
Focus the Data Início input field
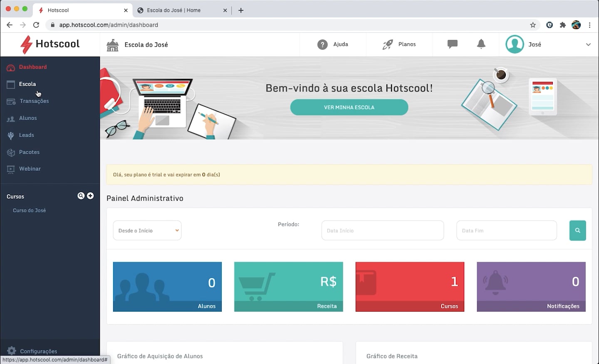[x=383, y=230]
